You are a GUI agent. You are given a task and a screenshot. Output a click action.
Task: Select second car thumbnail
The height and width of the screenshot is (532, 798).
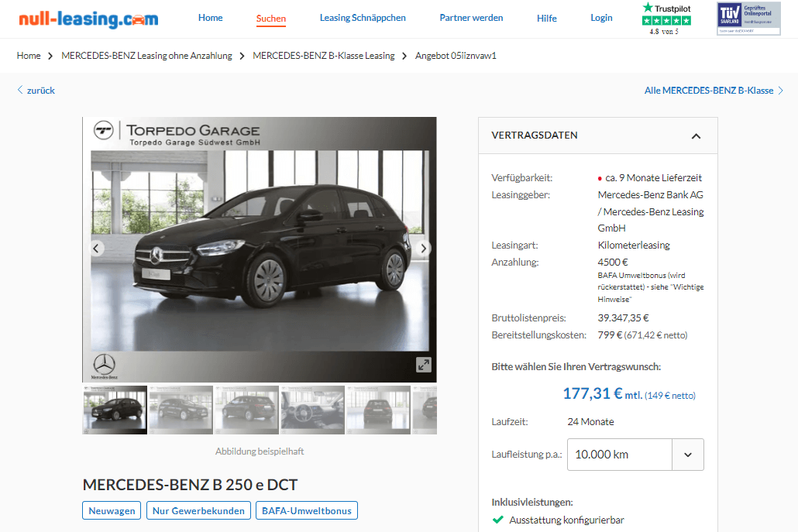(x=181, y=410)
